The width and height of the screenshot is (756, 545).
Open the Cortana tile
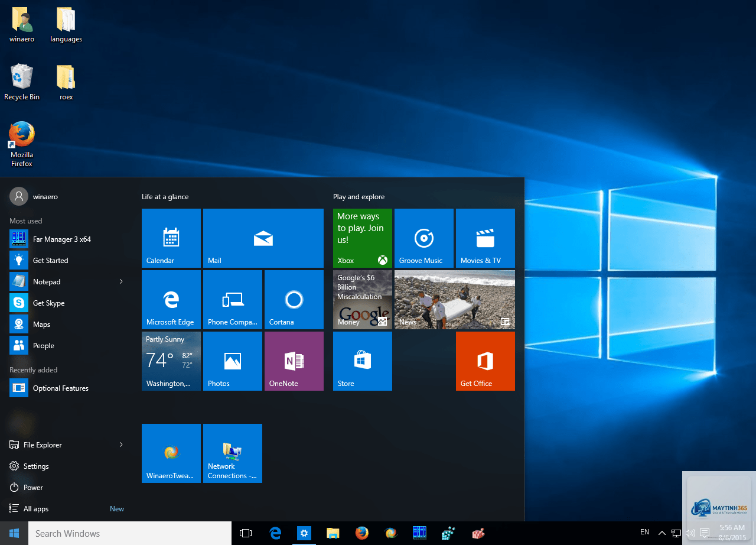tap(294, 300)
